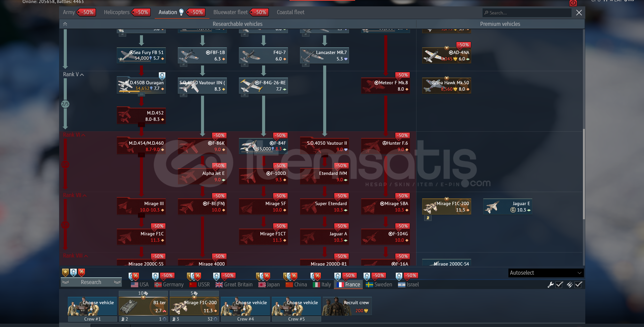Select the USSR nation tab

click(199, 284)
